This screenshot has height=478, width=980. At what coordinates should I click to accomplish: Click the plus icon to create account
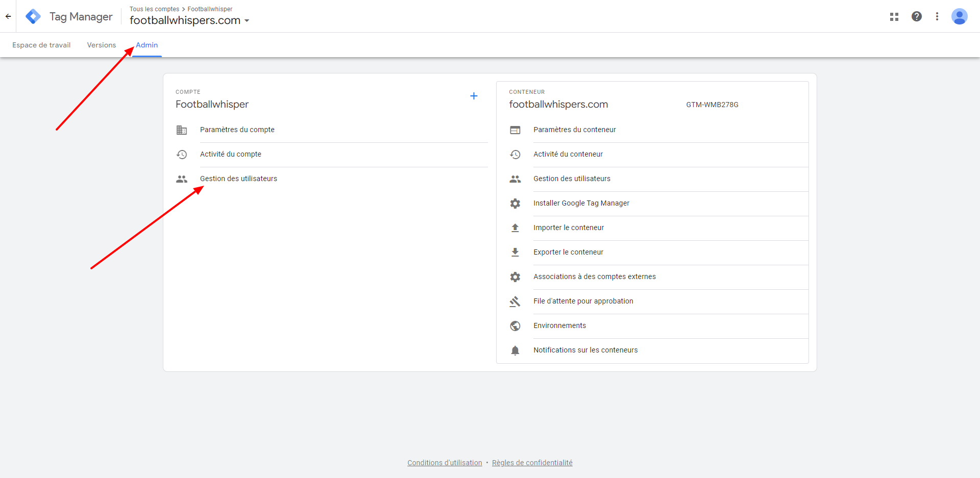click(474, 96)
